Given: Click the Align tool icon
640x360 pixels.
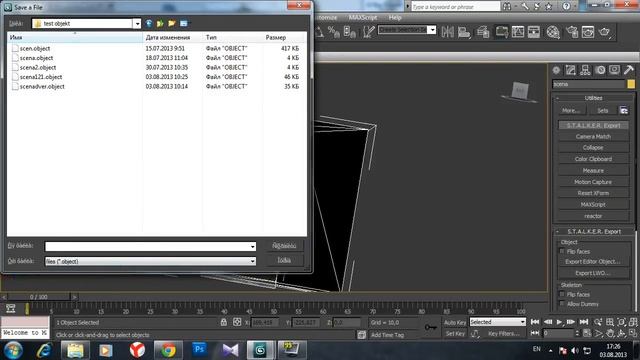Looking at the screenshot, I should pyautogui.click(x=464, y=32).
